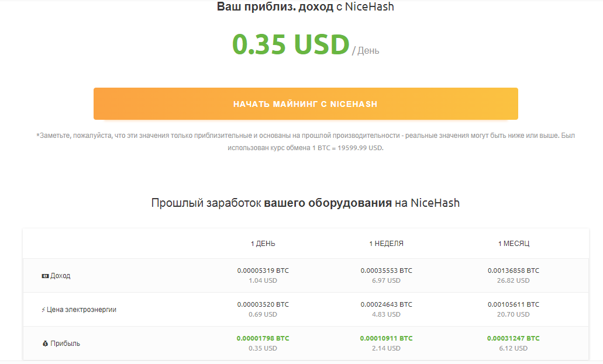This screenshot has height=364, width=603.
Task: Click the weekly electricity cost 0.00024643 BTC
Action: (x=386, y=304)
